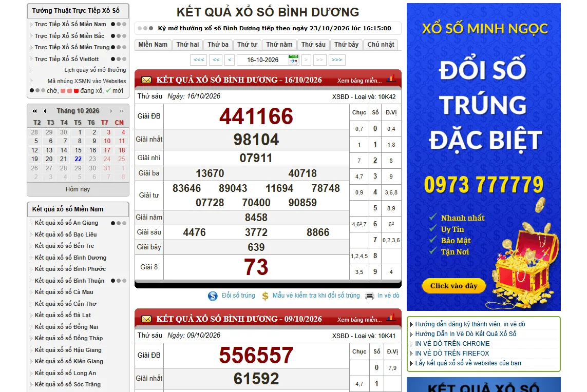Screen dimensions: 587x392
Task: Click the chart icon in the 09/10/2026 header
Action: coord(391,318)
